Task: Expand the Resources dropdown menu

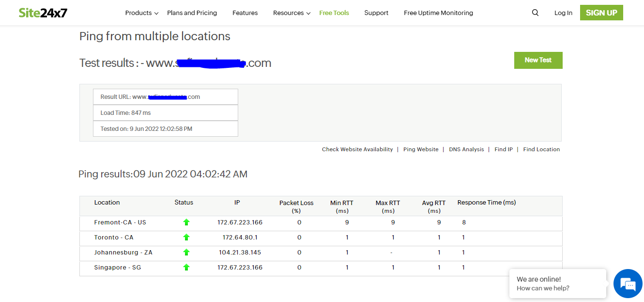Action: 291,13
